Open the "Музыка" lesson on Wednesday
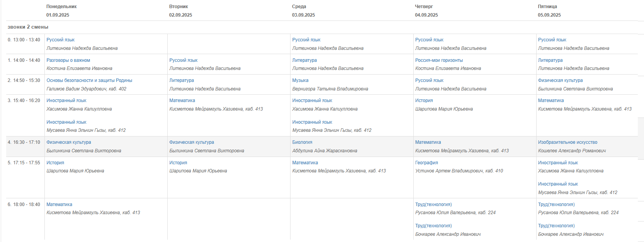The height and width of the screenshot is (242, 644). coord(300,80)
